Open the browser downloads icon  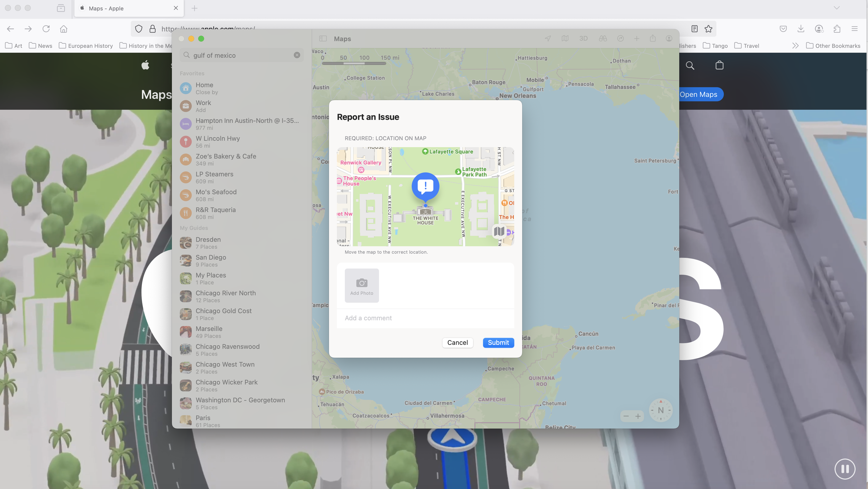pyautogui.click(x=801, y=29)
